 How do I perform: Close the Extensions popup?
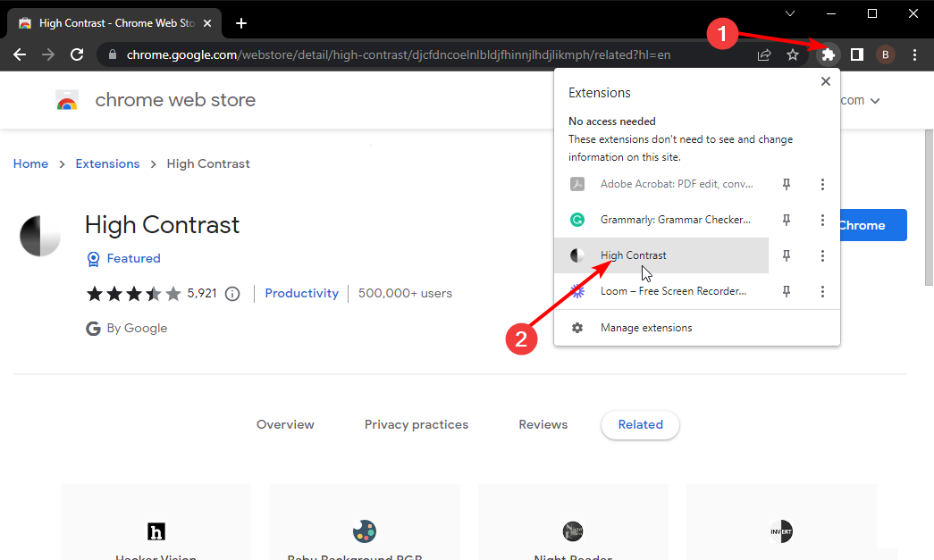coord(826,81)
